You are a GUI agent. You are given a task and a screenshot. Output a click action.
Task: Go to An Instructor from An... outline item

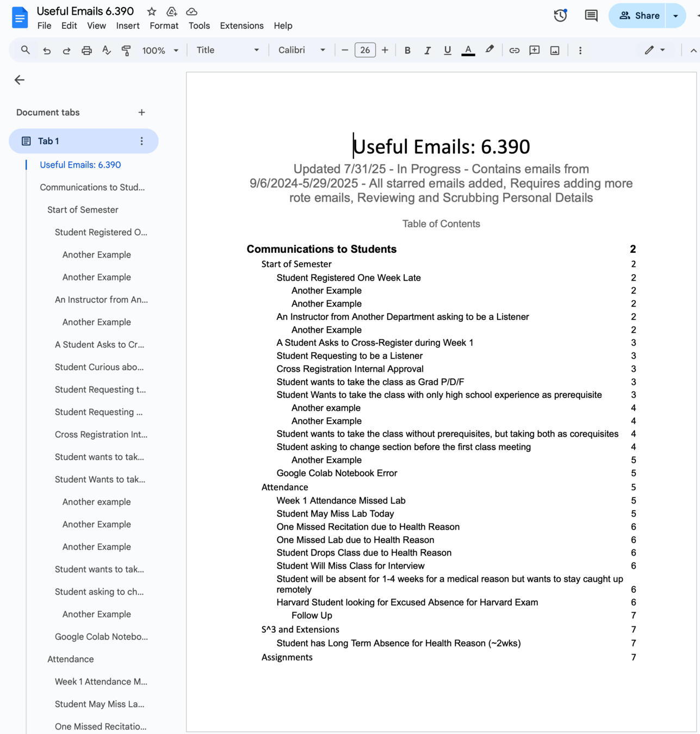tap(101, 300)
